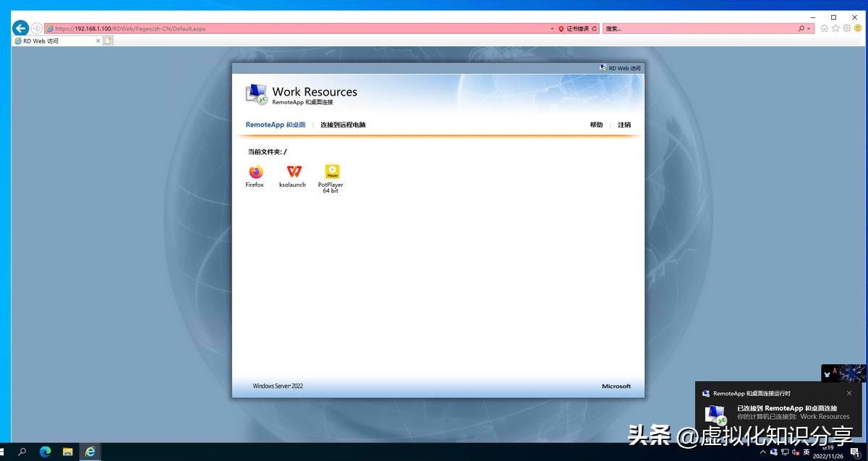Screen dimensions: 868x461
Task: Open the 帮助 help link
Action: [x=595, y=124]
